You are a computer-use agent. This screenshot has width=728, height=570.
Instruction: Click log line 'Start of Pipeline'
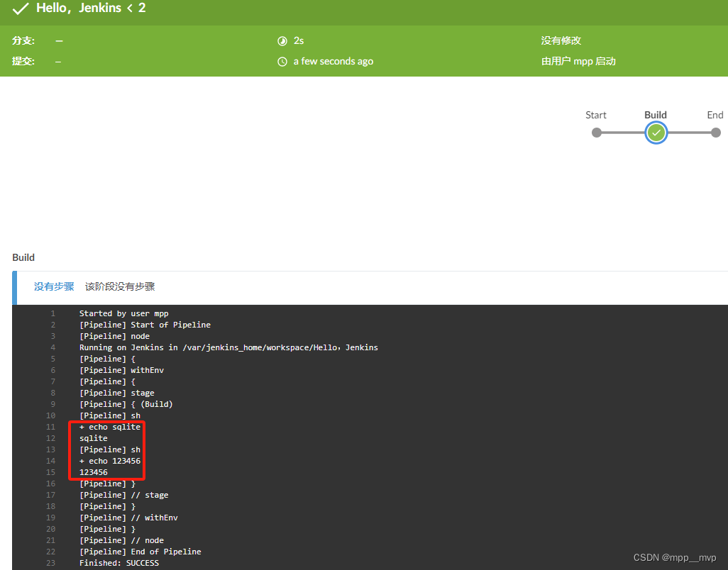[x=145, y=325]
